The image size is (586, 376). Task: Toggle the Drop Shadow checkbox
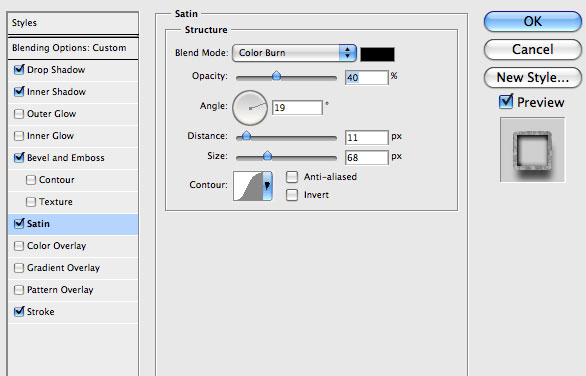pos(19,70)
